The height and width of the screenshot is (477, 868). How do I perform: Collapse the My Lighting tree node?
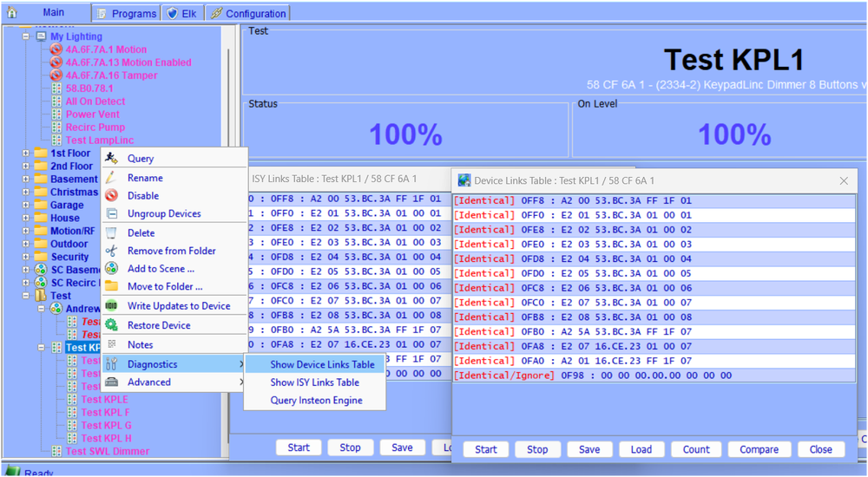[x=26, y=36]
